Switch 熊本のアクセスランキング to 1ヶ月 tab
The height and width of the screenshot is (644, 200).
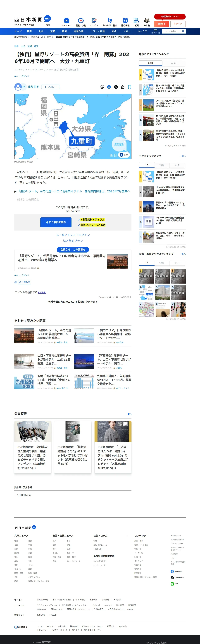(173, 63)
